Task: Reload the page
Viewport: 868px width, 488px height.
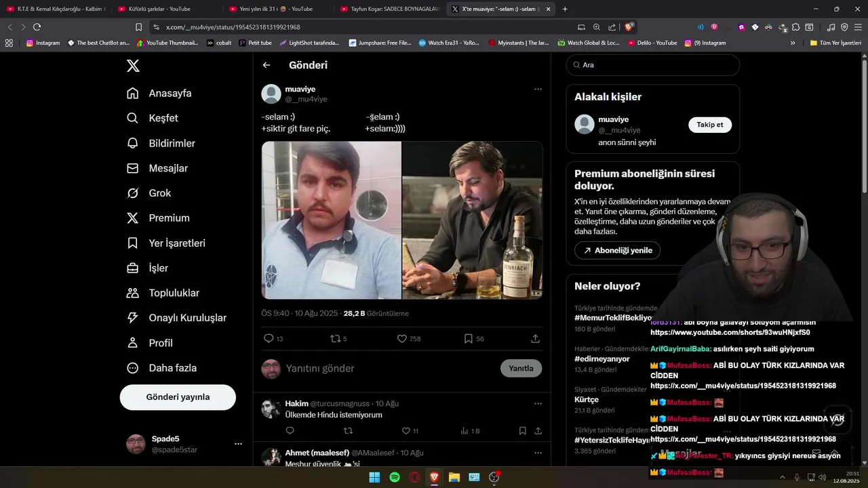Action: tap(37, 27)
